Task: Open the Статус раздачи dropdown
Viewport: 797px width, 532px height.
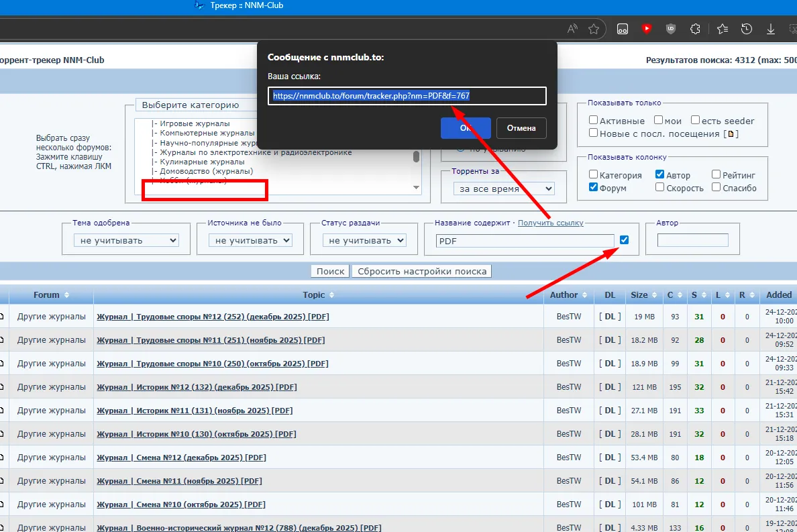Action: click(364, 240)
